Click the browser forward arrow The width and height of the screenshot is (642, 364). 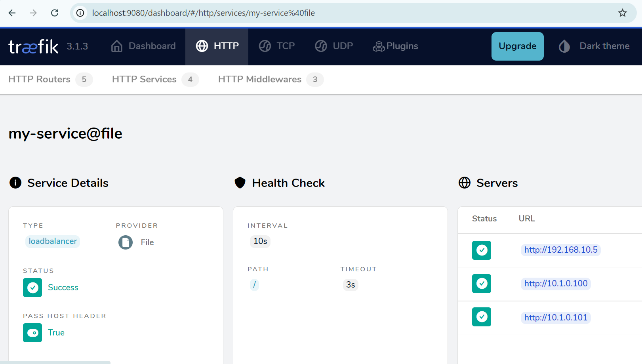coord(33,13)
